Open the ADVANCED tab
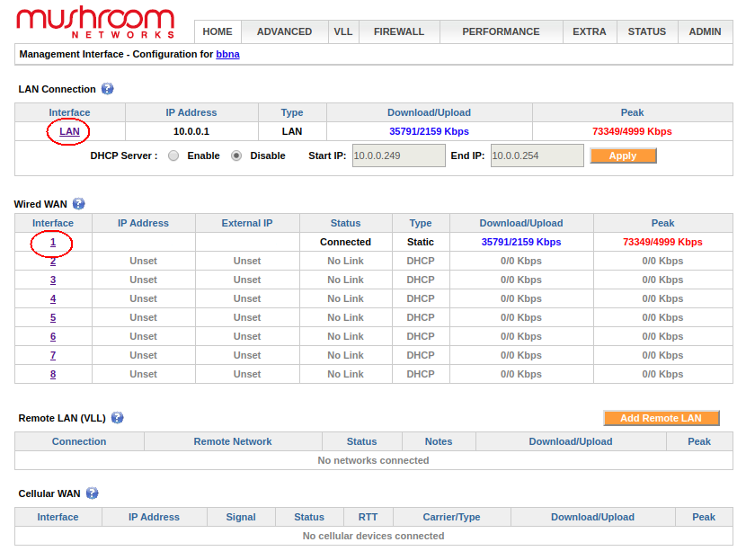746x560 pixels. click(285, 31)
